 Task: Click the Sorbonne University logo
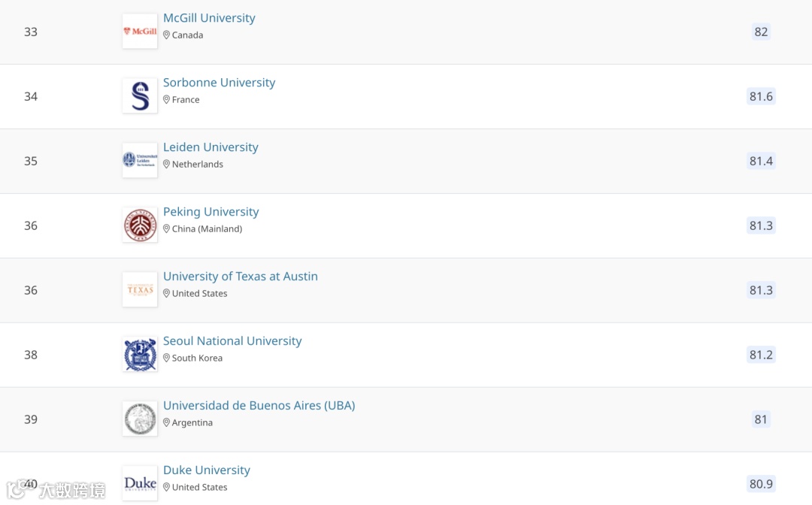click(140, 96)
